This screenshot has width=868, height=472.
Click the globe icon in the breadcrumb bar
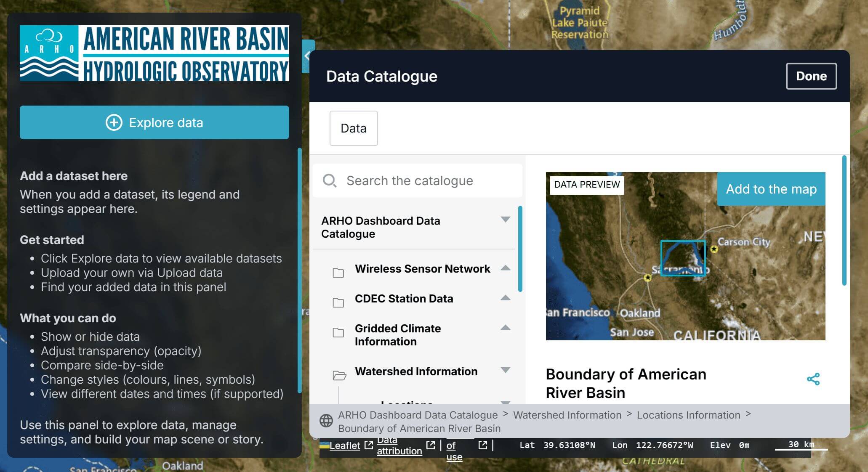tap(326, 420)
